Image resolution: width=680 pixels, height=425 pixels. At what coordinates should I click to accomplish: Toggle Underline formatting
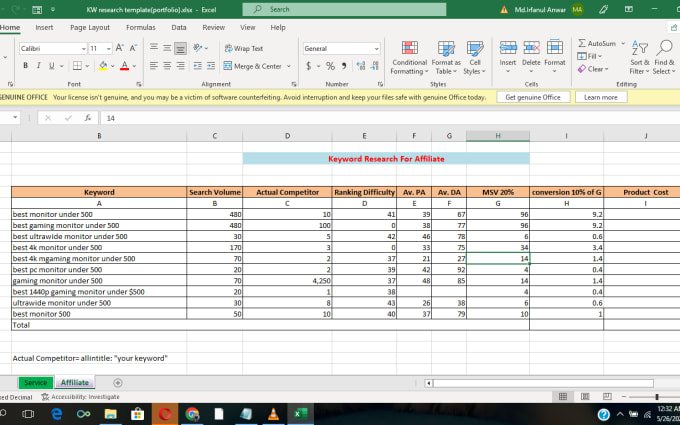[52, 65]
